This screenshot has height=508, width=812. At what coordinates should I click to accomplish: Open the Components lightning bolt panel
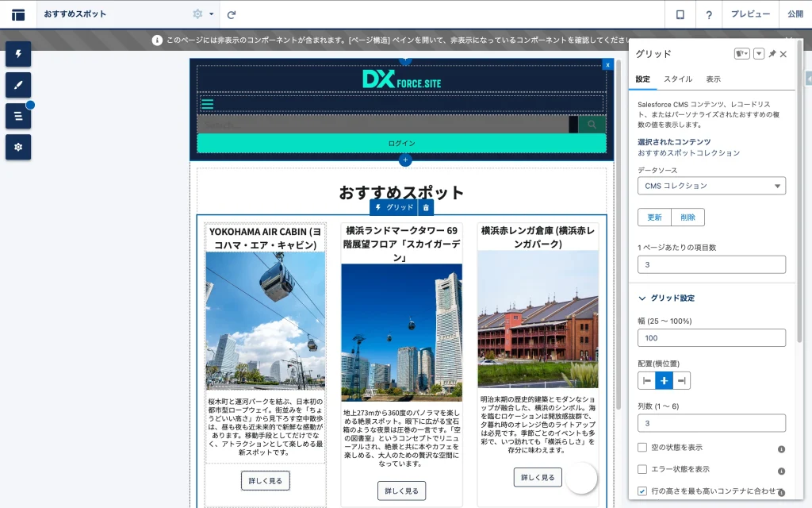point(18,54)
